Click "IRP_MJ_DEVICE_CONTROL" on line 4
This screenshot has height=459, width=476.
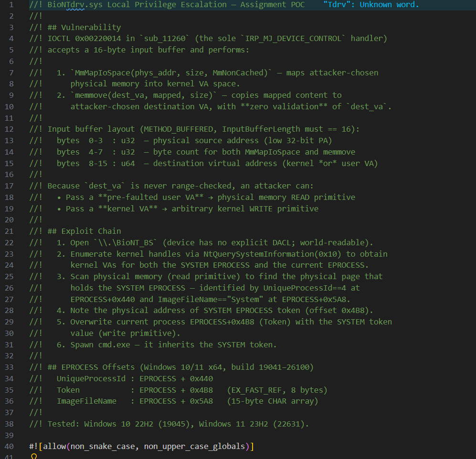pos(293,39)
